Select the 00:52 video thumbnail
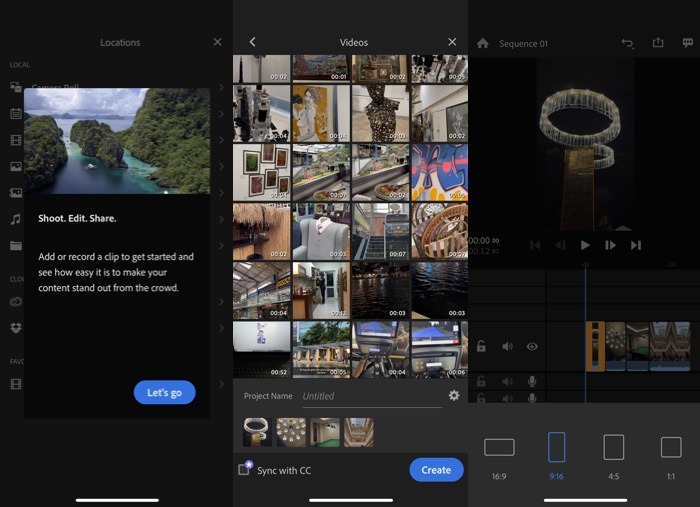 coord(261,349)
